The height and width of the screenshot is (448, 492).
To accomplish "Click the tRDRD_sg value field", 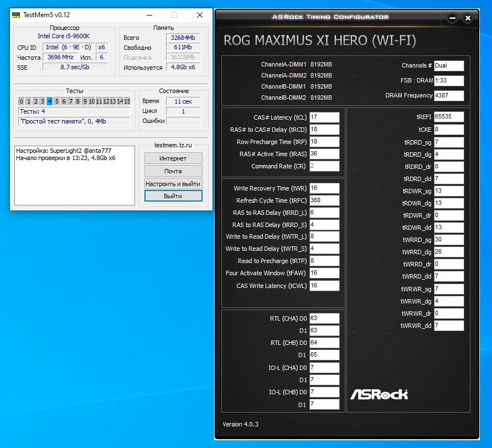I will click(449, 142).
